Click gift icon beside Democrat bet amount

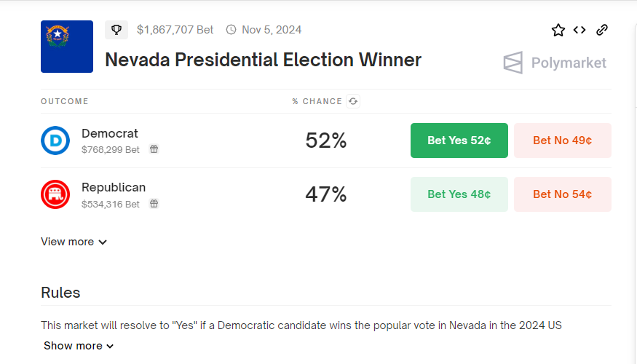coord(154,149)
